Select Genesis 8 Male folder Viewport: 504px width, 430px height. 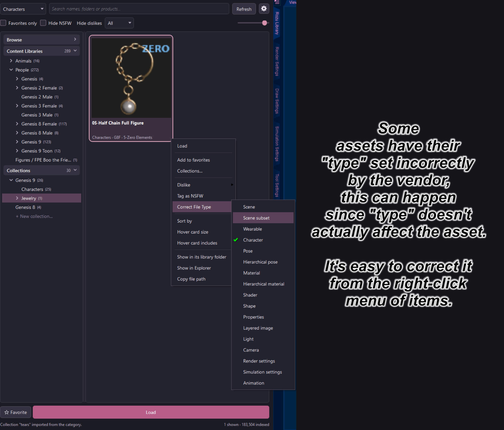[40, 133]
